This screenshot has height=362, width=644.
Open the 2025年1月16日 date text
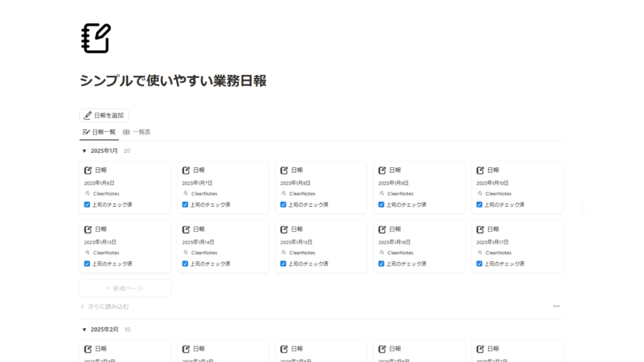[x=394, y=242]
